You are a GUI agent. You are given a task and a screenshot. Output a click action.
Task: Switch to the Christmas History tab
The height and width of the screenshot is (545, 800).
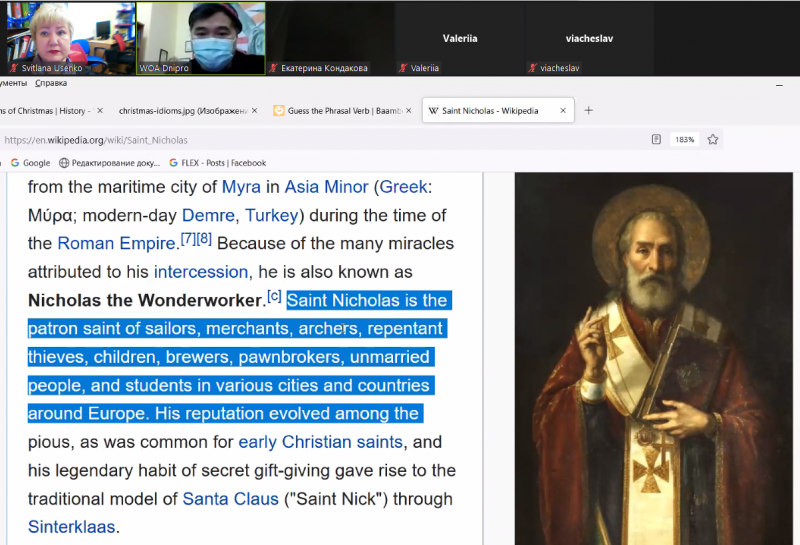(46, 111)
